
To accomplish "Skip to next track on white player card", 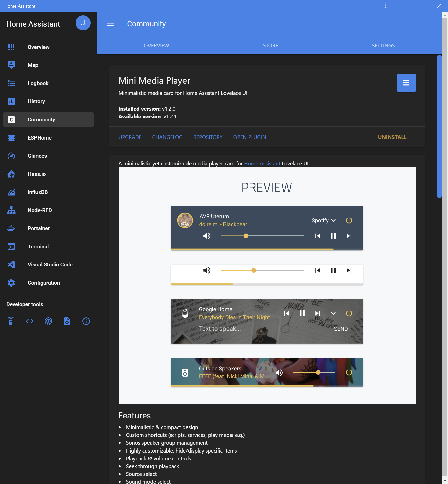I will pyautogui.click(x=349, y=270).
